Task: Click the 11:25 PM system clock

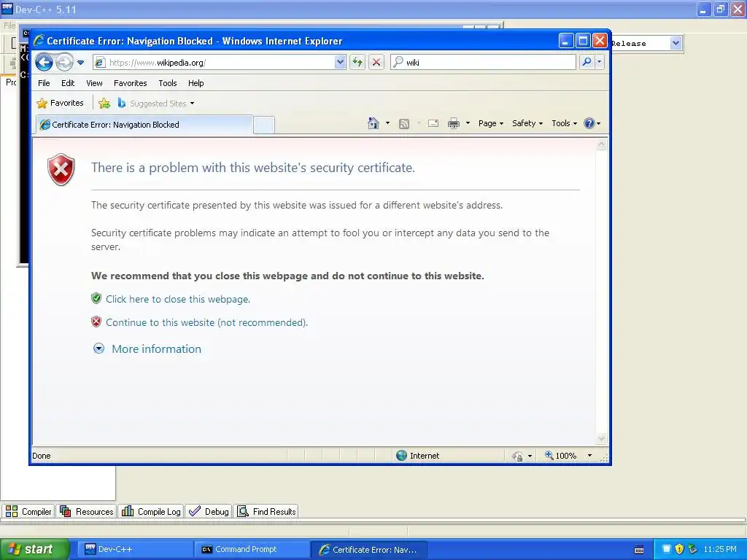Action: tap(720, 549)
